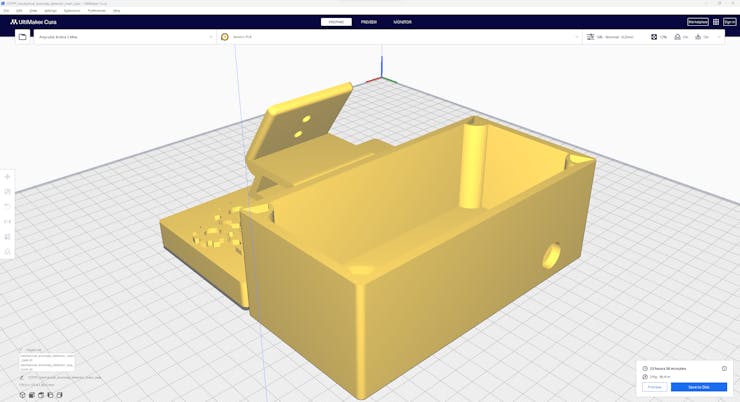Select the Support Blocker tool
740x402 pixels.
point(8,252)
